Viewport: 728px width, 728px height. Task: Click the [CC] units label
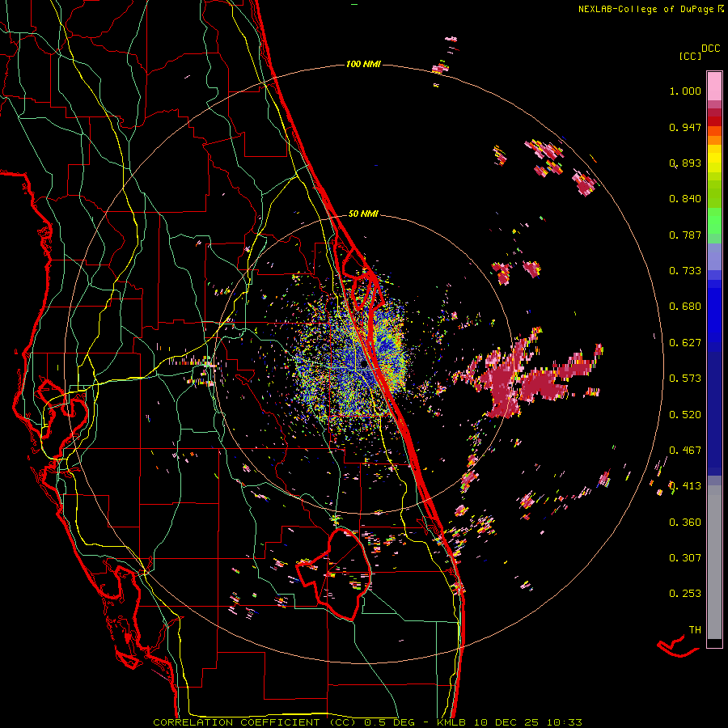click(691, 56)
